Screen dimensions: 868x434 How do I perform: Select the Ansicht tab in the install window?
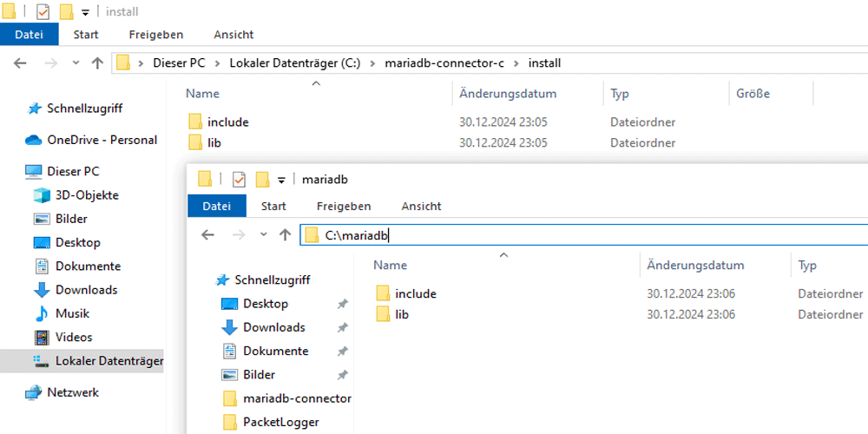click(x=233, y=35)
